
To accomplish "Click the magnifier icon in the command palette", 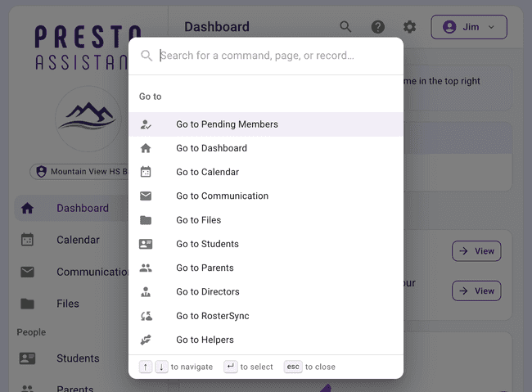I will [x=147, y=56].
